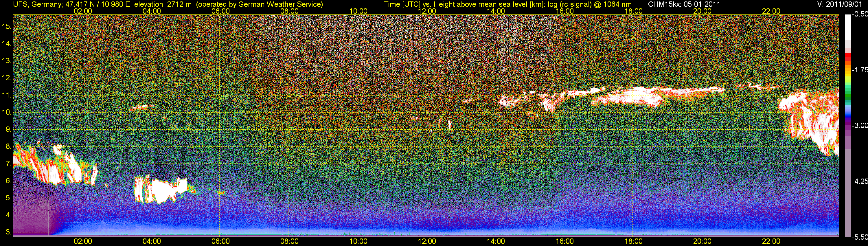Click the '5.' height axis label
The width and height of the screenshot is (868, 246).
[9, 198]
